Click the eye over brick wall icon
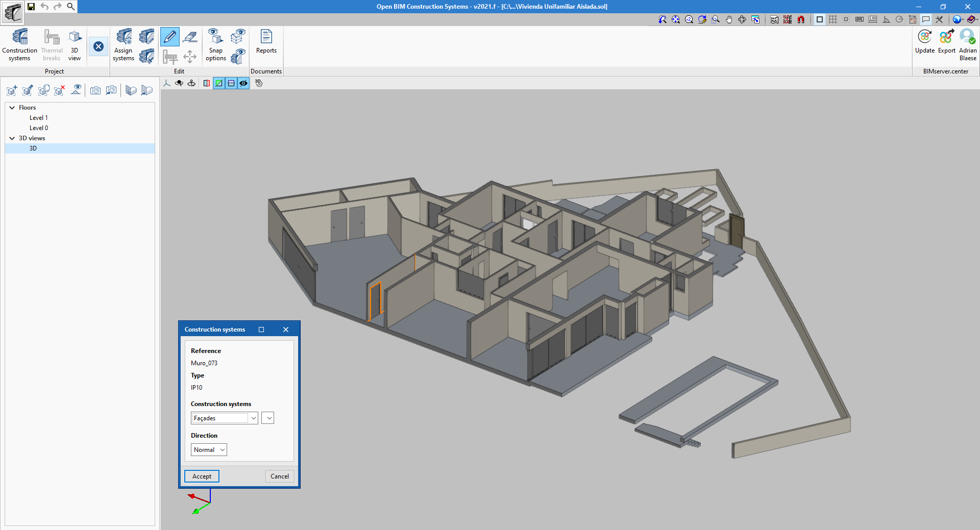This screenshot has width=980, height=530. tap(238, 56)
